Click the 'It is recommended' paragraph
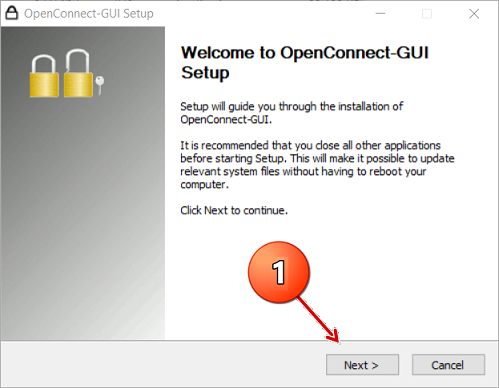Viewport: 499px width, 388px height. [317, 165]
